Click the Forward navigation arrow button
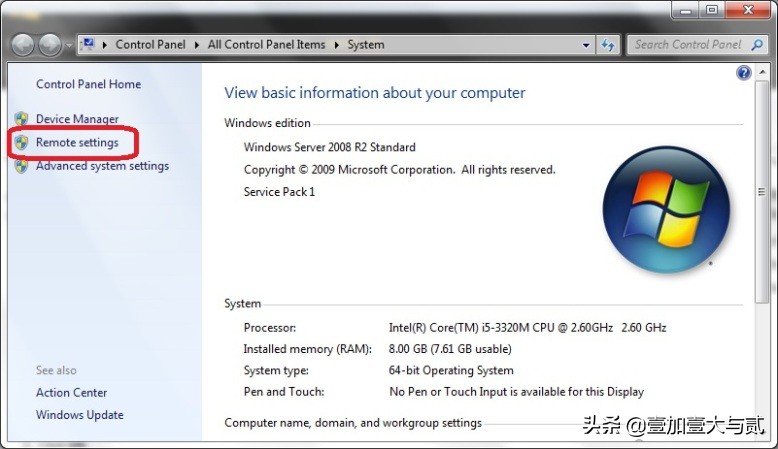Viewport: 778px width, 449px height. (50, 45)
